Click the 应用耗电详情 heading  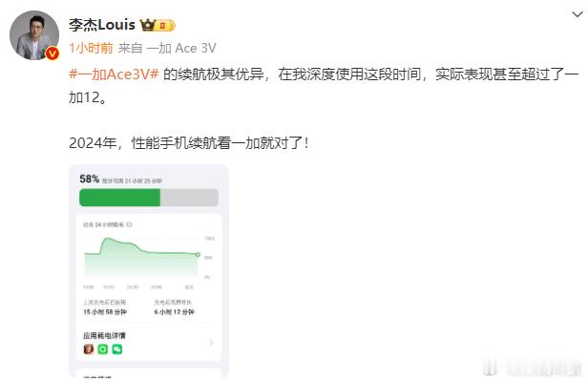point(104,335)
